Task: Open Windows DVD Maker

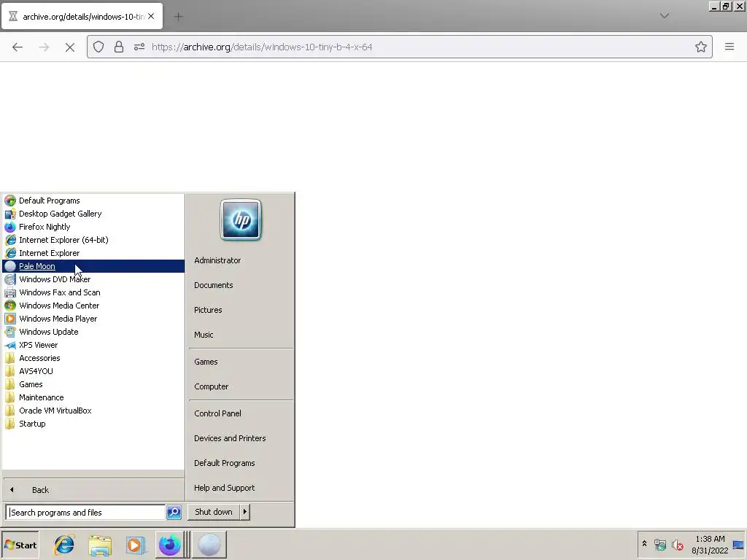Action: [x=93, y=279]
